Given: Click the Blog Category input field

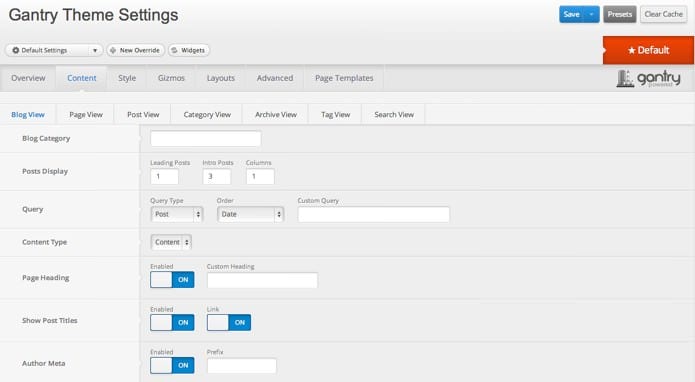Looking at the screenshot, I should click(206, 138).
